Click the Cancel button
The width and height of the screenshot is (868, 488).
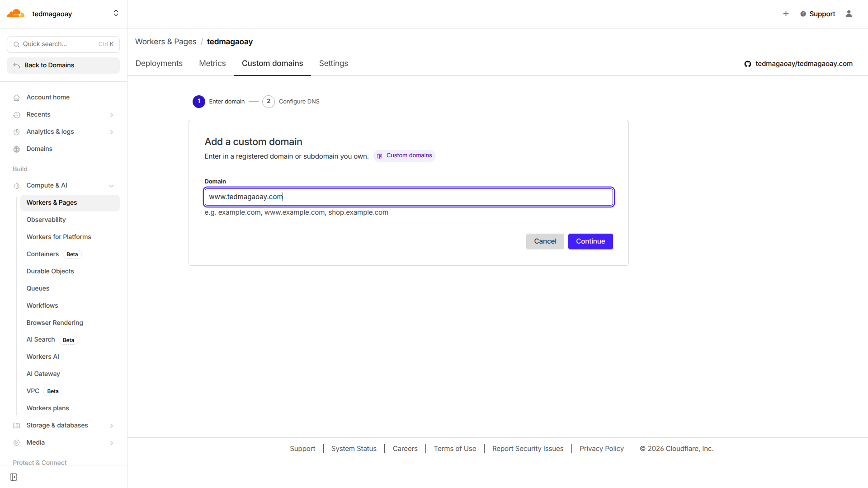click(545, 241)
